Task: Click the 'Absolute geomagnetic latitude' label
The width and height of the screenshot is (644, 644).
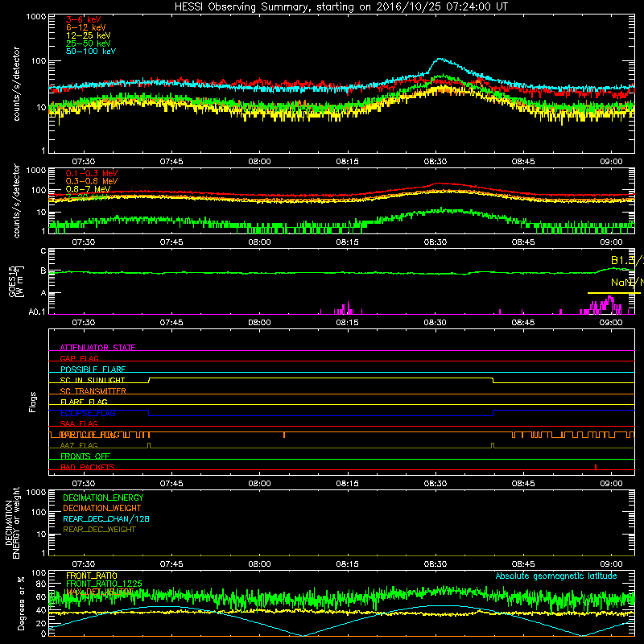Action: 556,576
